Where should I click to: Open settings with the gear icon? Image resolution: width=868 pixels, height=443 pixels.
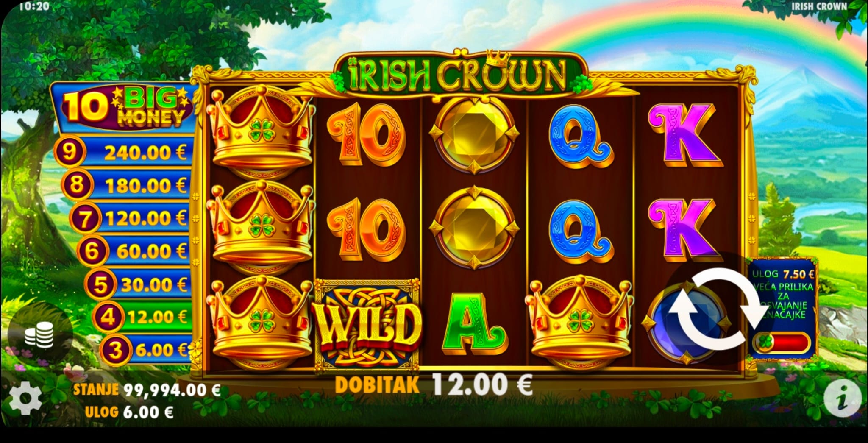pos(25,398)
